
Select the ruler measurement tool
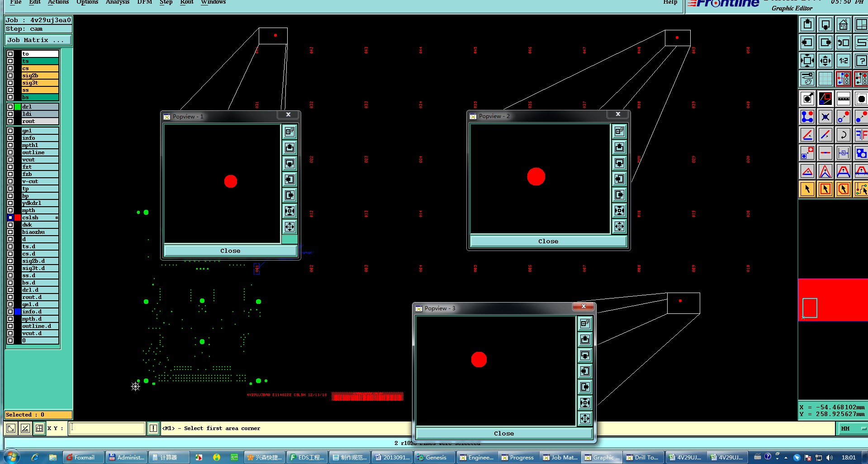click(x=844, y=99)
